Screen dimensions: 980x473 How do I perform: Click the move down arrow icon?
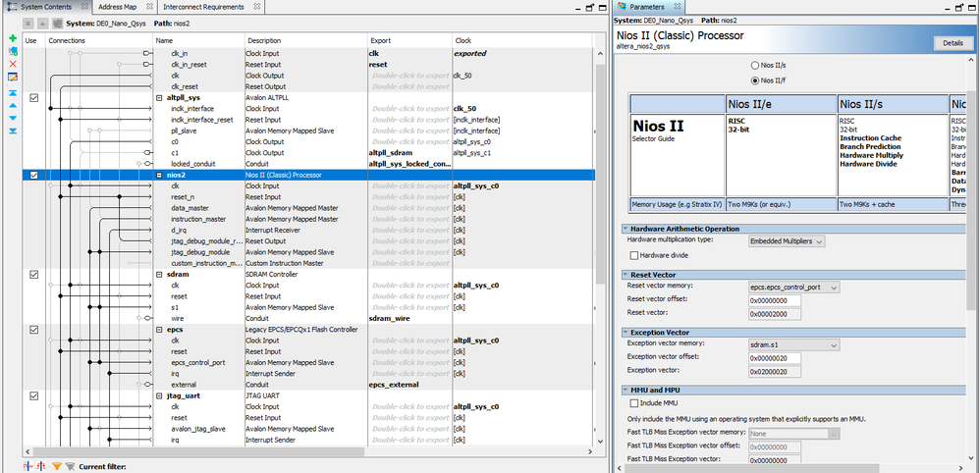12,117
